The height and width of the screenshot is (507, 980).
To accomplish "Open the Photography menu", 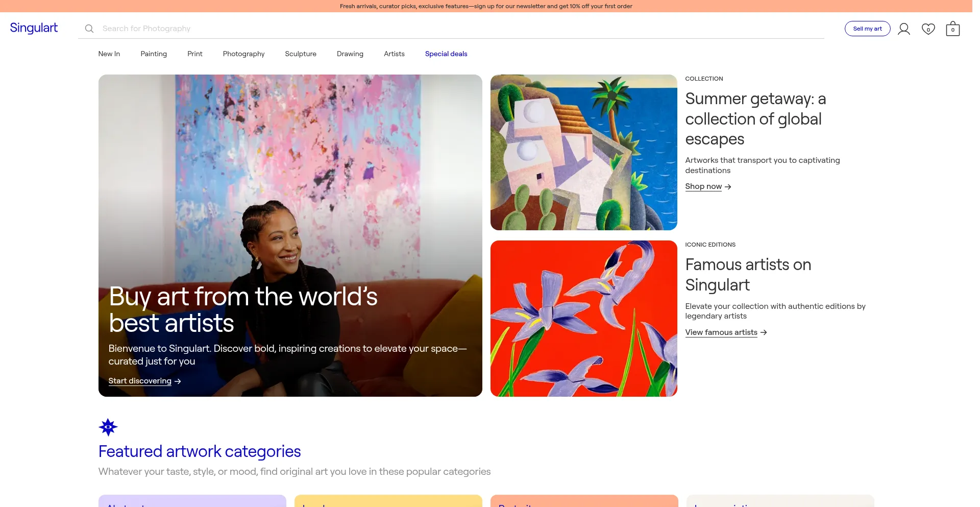I will tap(243, 54).
